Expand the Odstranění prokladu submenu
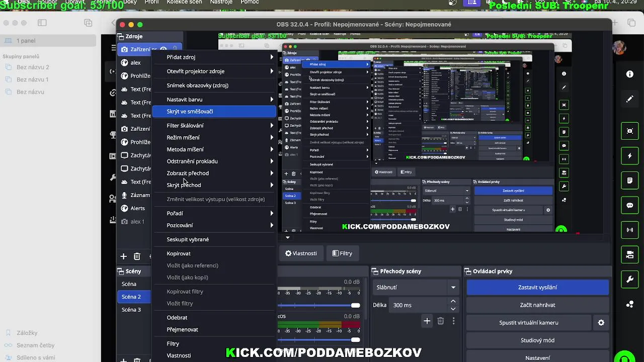The image size is (644, 362). 214,161
